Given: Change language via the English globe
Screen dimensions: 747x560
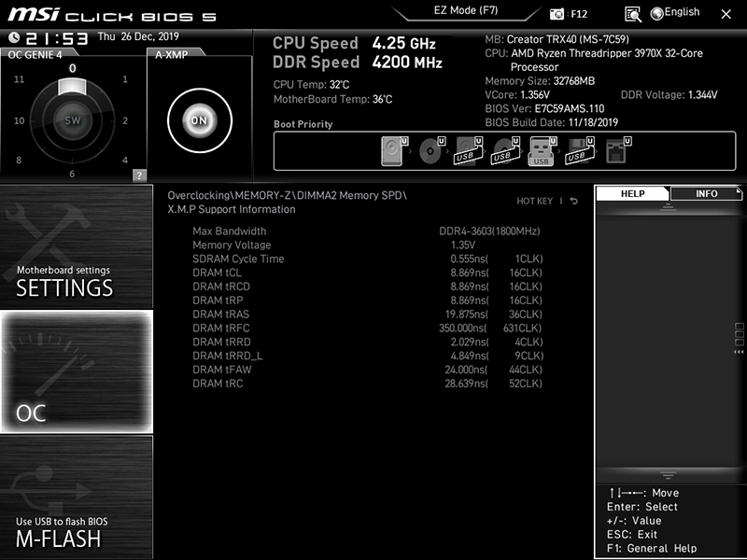Looking at the screenshot, I should point(675,13).
